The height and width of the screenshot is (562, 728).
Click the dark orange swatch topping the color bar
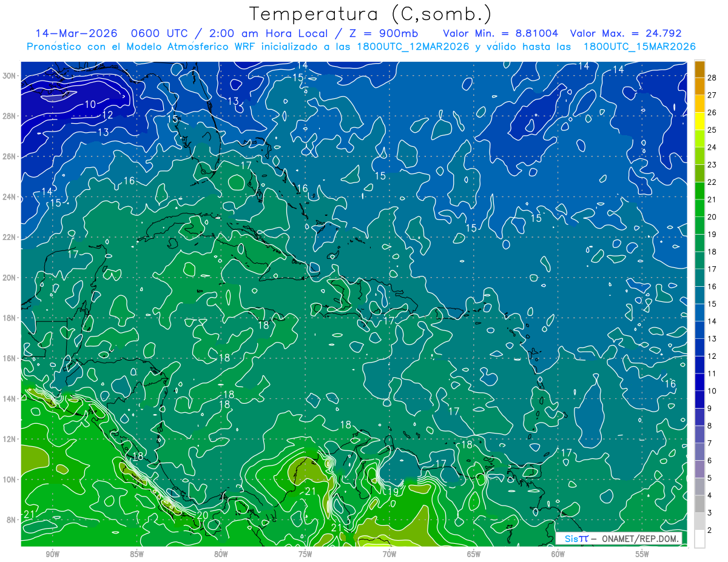[699, 69]
